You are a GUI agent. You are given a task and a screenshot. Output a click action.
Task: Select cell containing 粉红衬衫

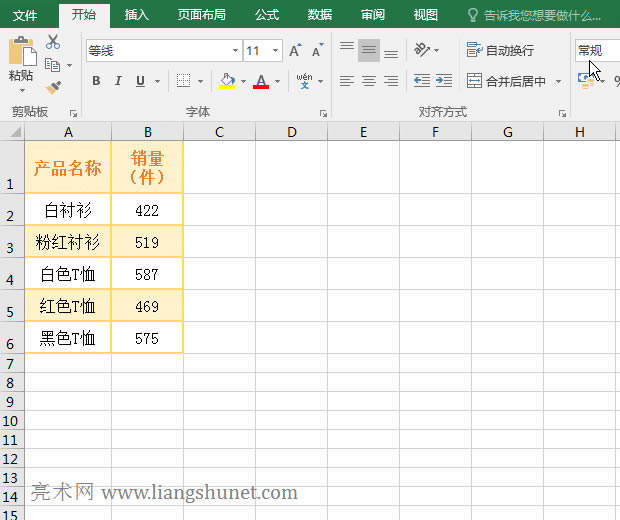[x=68, y=242]
